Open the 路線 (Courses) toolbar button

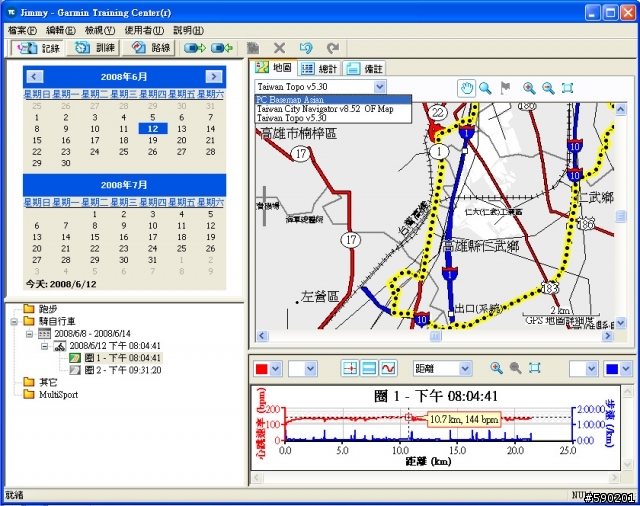click(149, 48)
